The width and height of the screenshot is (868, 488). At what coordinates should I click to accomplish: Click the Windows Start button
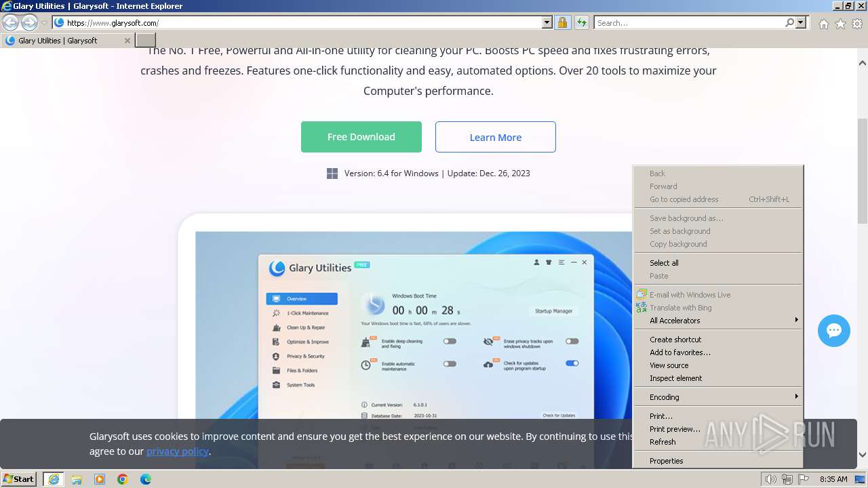pos(19,479)
